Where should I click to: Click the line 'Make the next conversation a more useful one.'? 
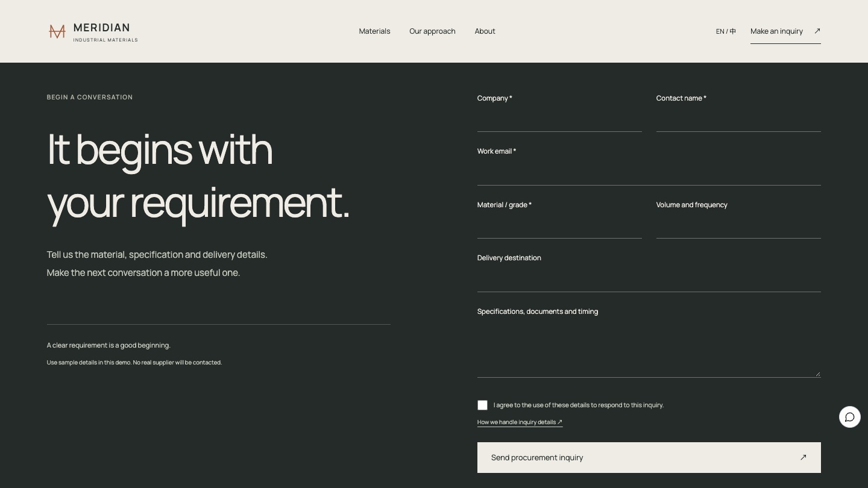(x=143, y=273)
